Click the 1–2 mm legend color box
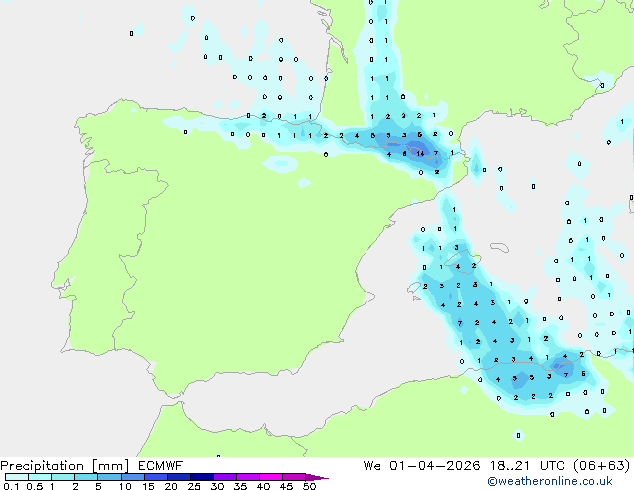 [x=63, y=477]
